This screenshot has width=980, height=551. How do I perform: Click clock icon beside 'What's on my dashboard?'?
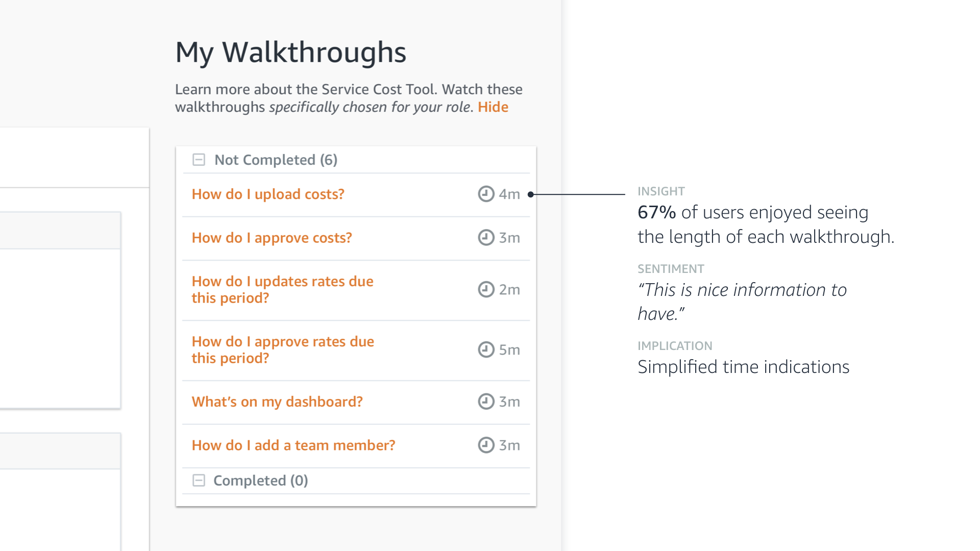tap(486, 402)
